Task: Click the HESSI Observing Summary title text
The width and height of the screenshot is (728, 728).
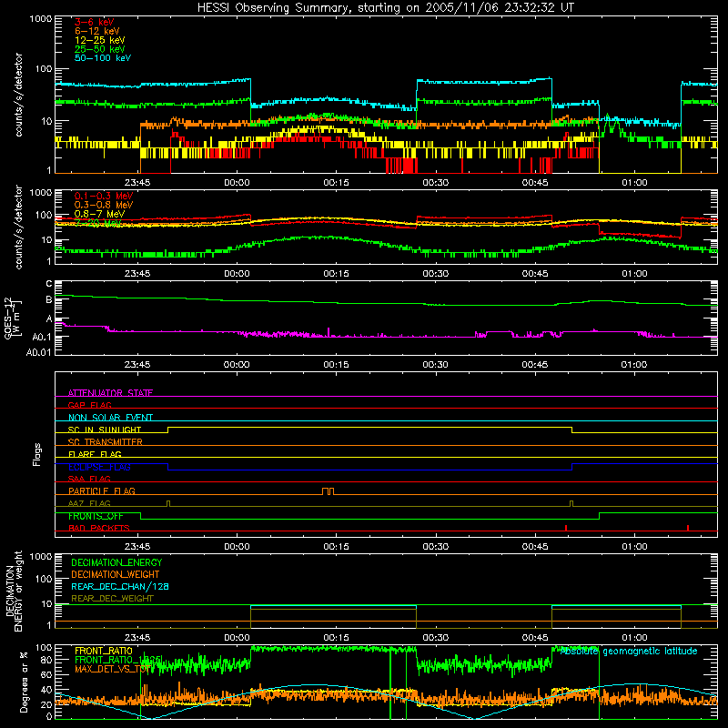Action: pos(385,8)
